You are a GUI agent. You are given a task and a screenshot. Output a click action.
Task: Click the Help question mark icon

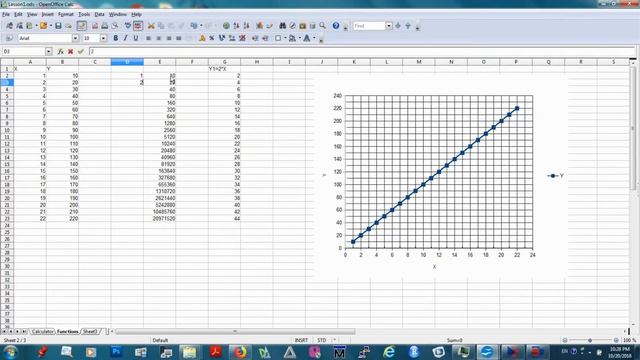[x=336, y=26]
